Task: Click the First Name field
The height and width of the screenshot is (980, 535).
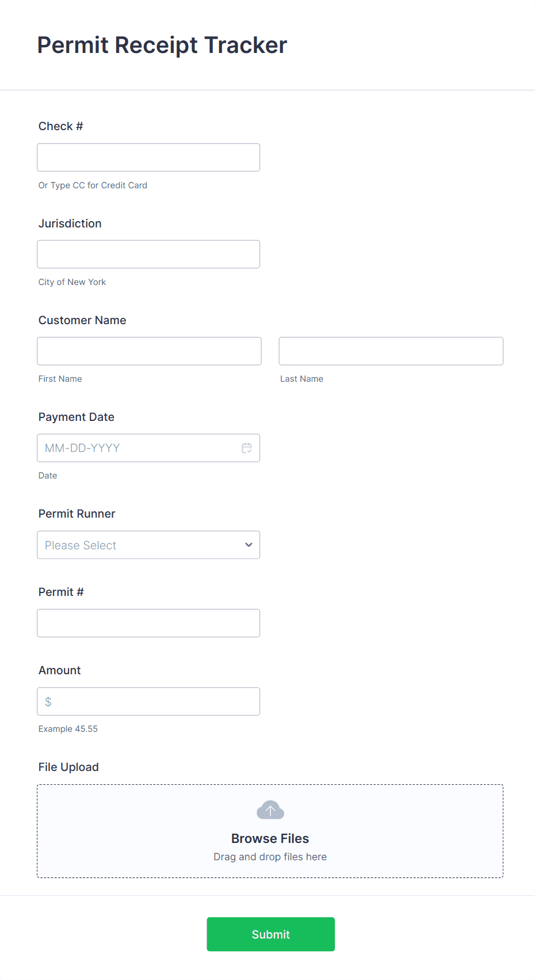Action: coord(149,351)
